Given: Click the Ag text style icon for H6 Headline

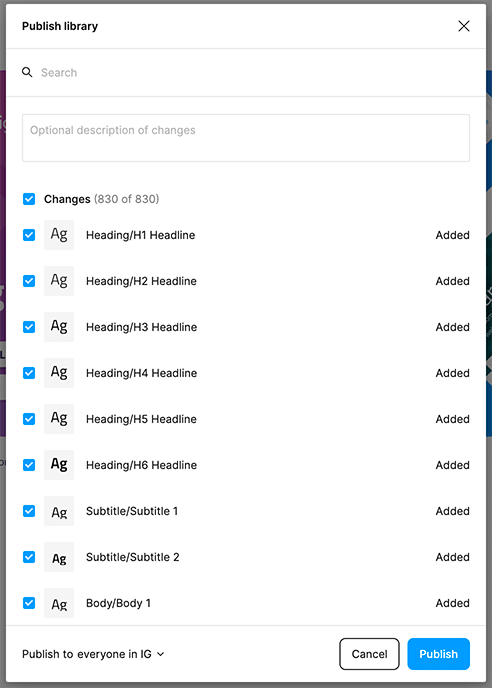Looking at the screenshot, I should coord(59,465).
